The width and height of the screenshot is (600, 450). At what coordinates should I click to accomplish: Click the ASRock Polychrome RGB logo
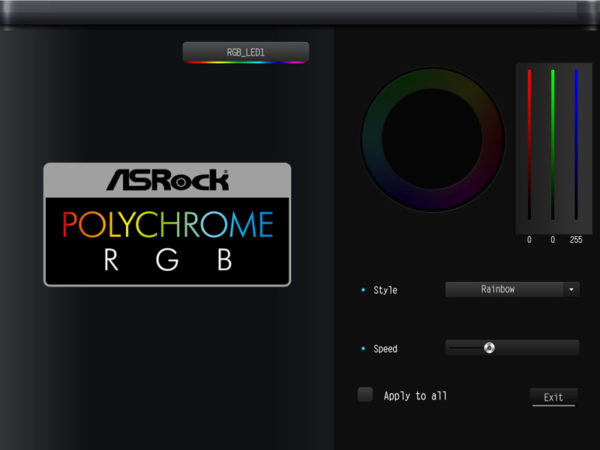(167, 225)
